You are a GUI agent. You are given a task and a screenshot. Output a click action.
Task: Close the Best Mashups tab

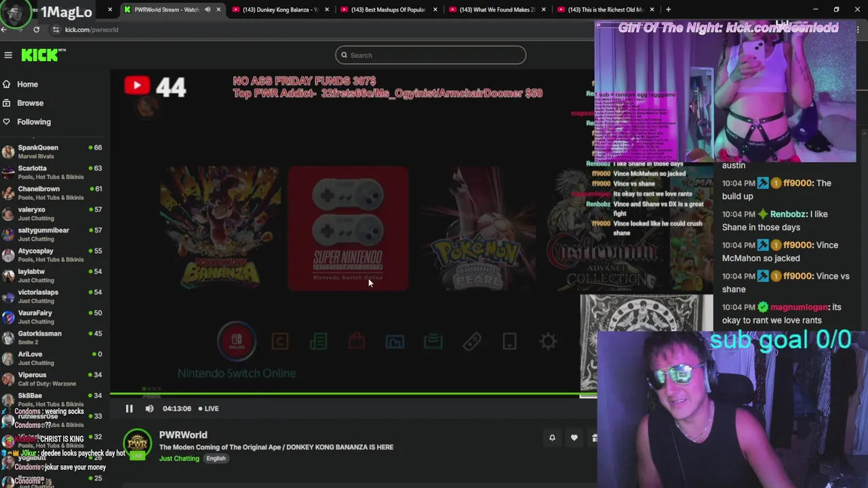point(435,9)
